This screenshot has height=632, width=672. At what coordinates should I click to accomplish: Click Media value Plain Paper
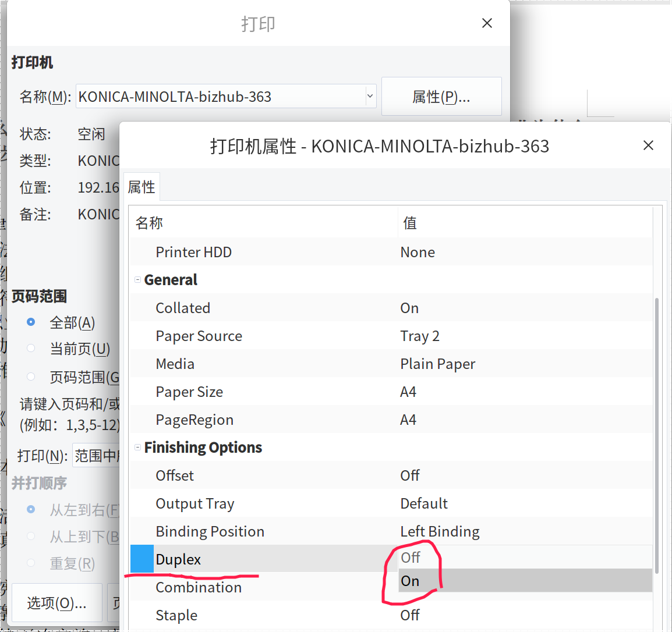[x=437, y=364]
